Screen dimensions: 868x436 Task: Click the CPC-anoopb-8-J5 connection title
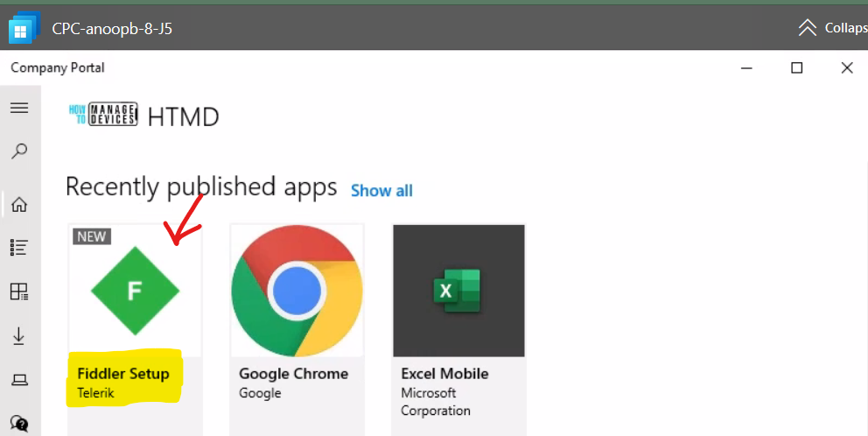click(112, 28)
